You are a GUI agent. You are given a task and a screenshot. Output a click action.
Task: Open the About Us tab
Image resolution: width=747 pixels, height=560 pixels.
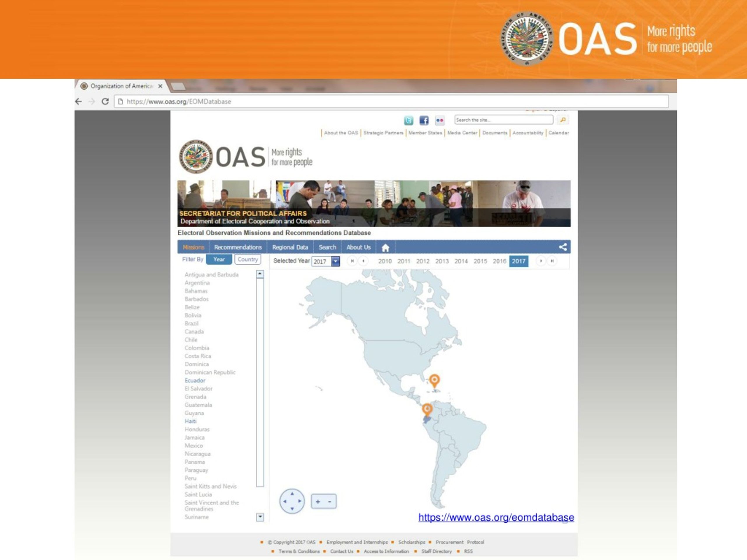coord(358,247)
